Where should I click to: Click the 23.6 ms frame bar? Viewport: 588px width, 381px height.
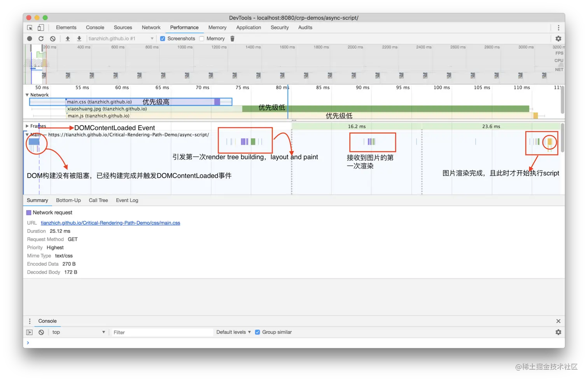(491, 126)
